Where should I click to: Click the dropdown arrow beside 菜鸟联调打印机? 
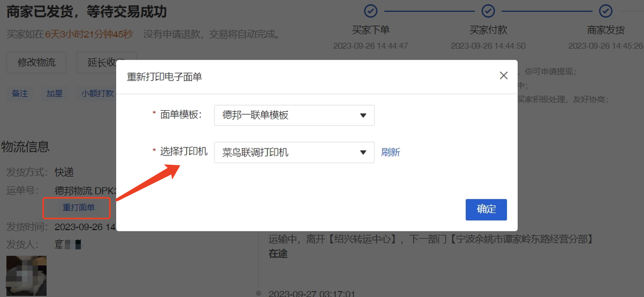click(362, 152)
